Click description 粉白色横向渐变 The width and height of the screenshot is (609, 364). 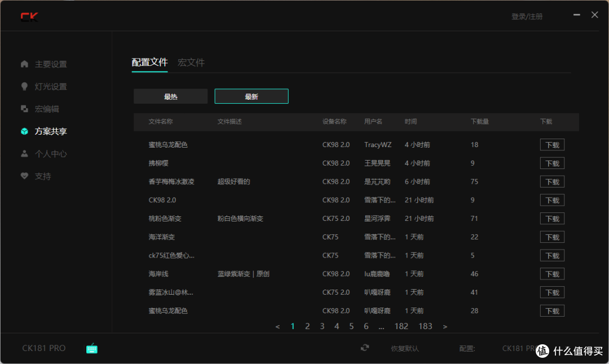coord(240,219)
